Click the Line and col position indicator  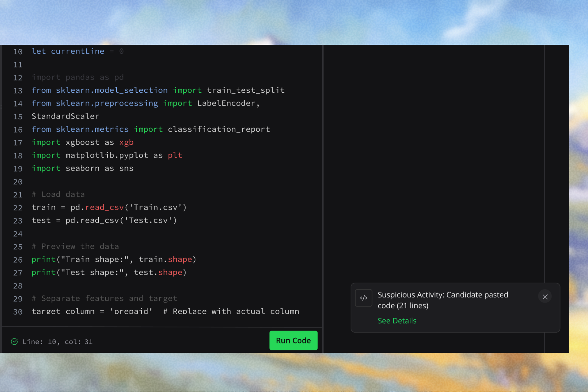[57, 341]
